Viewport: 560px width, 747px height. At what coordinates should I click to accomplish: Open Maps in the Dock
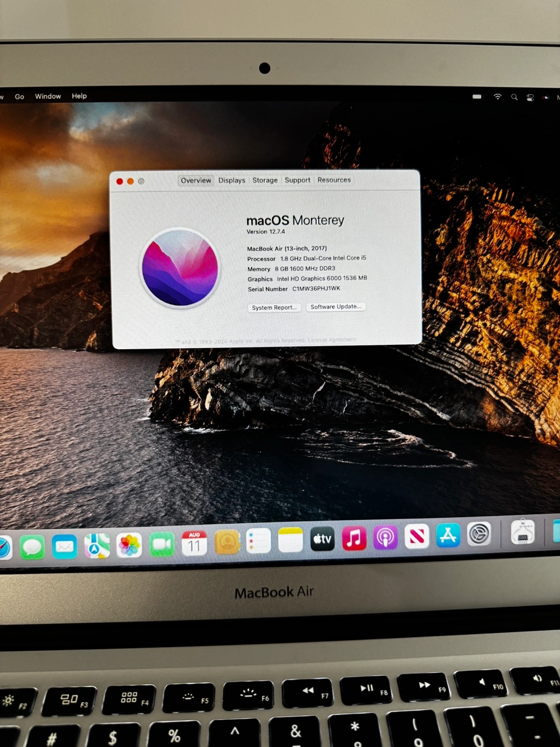pos(97,546)
